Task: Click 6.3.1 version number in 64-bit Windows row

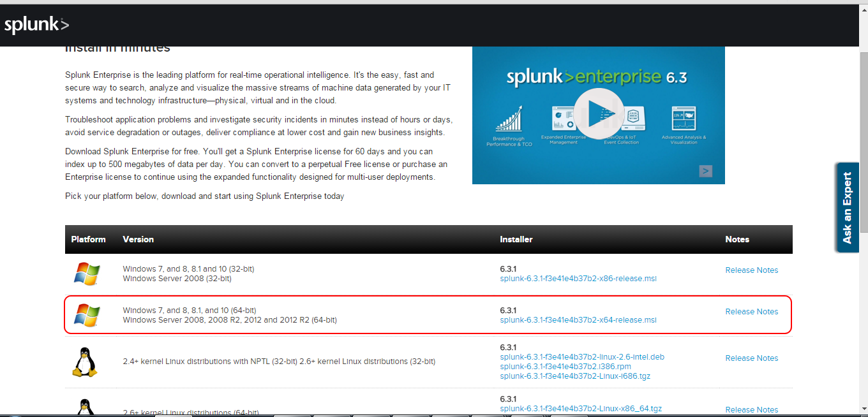Action: click(508, 311)
